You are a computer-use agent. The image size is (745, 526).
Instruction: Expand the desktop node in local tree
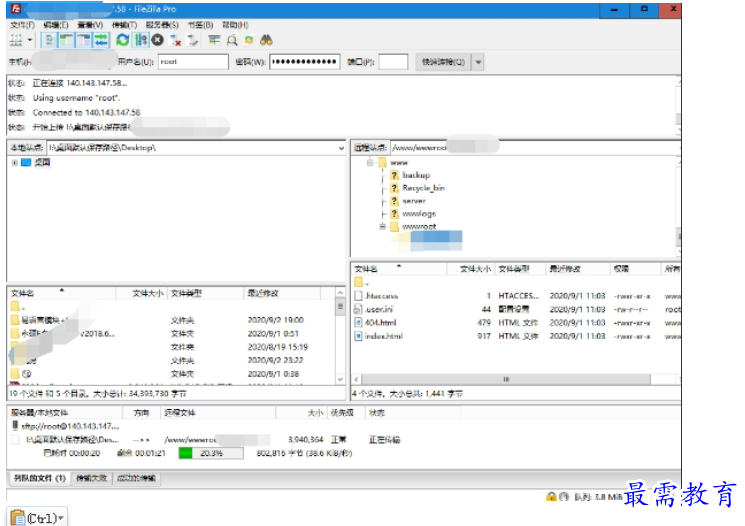tap(14, 162)
